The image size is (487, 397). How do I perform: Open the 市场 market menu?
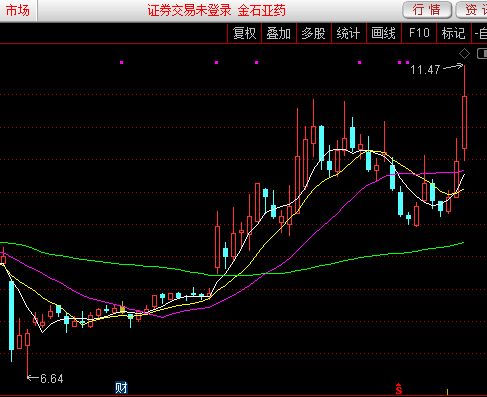pos(18,10)
